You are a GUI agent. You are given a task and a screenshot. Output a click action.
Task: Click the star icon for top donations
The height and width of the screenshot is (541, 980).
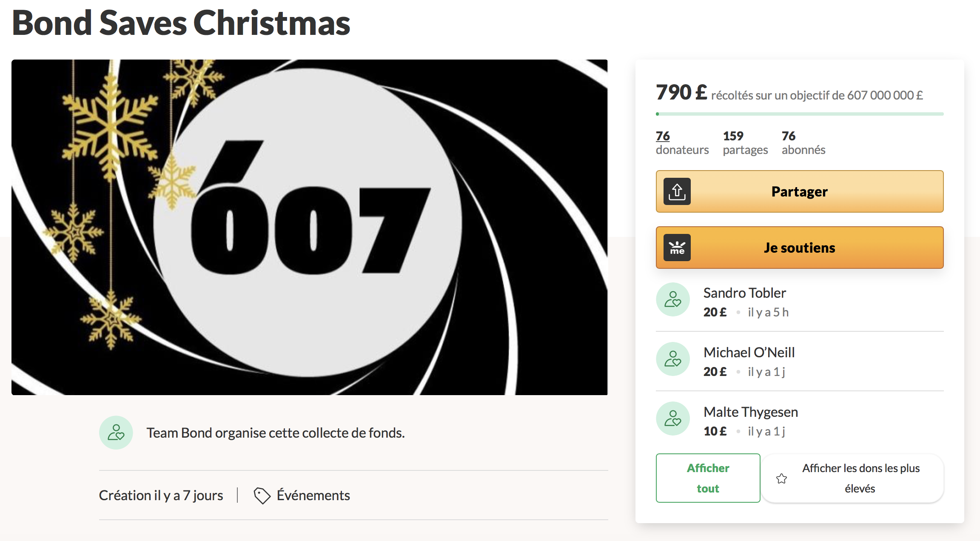point(781,478)
